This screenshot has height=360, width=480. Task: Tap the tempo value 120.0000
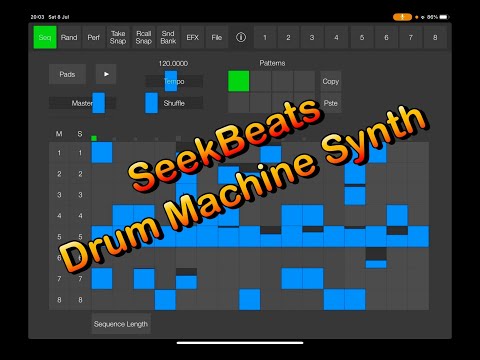(x=173, y=63)
